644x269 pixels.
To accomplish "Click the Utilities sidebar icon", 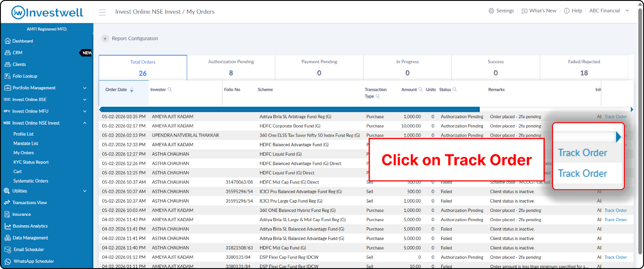I will click(x=7, y=191).
